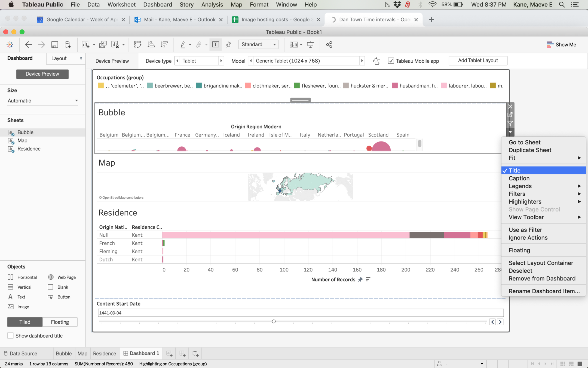The width and height of the screenshot is (588, 368).
Task: Open the Residence sheet tab at bottom
Action: coord(104,354)
